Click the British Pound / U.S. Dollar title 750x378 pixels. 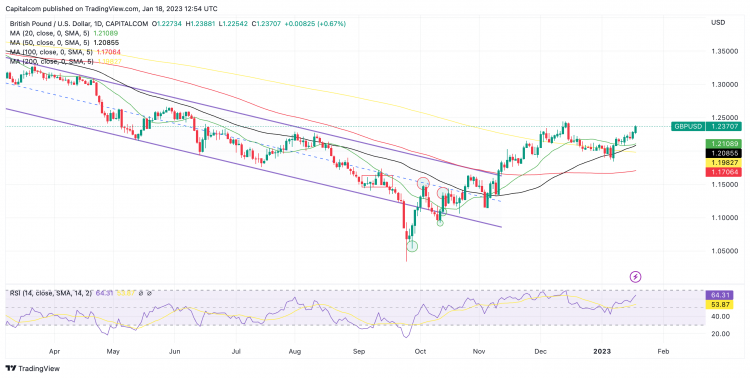pyautogui.click(x=51, y=23)
